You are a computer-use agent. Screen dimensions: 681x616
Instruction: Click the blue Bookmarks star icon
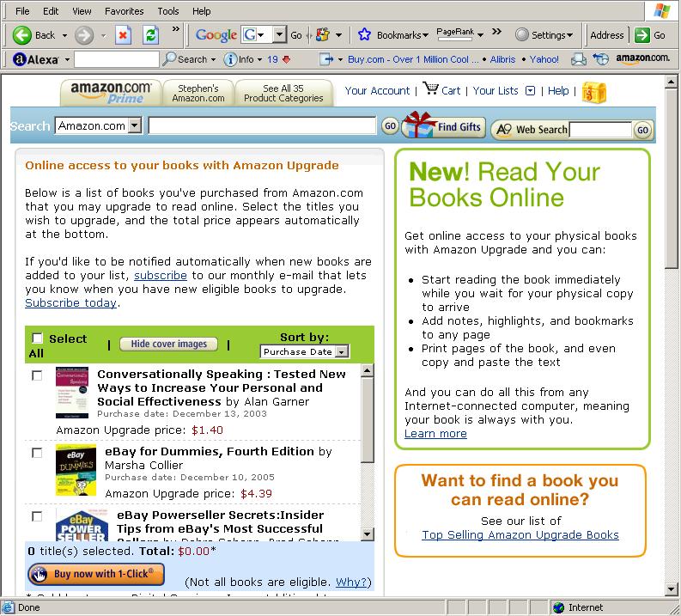tap(364, 34)
